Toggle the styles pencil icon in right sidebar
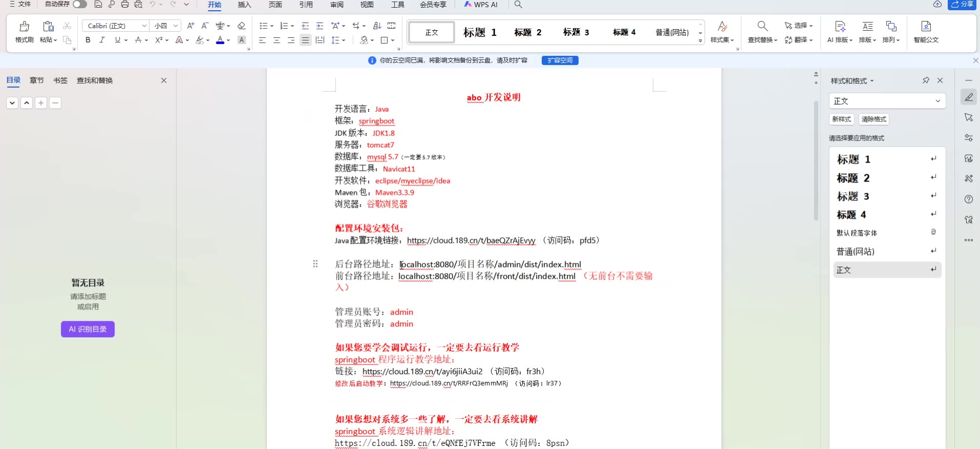980x449 pixels. pos(969,97)
